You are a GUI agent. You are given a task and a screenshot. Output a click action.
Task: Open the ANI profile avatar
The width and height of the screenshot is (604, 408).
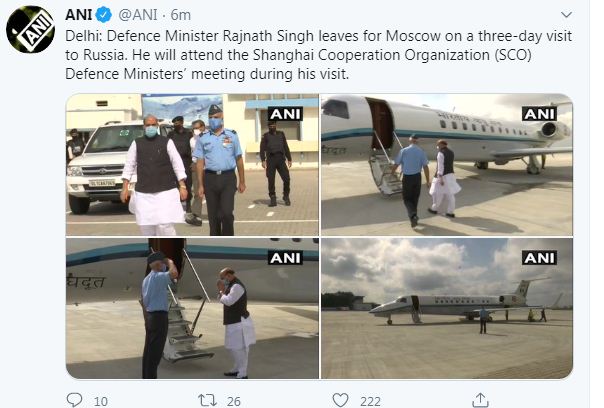tap(30, 30)
